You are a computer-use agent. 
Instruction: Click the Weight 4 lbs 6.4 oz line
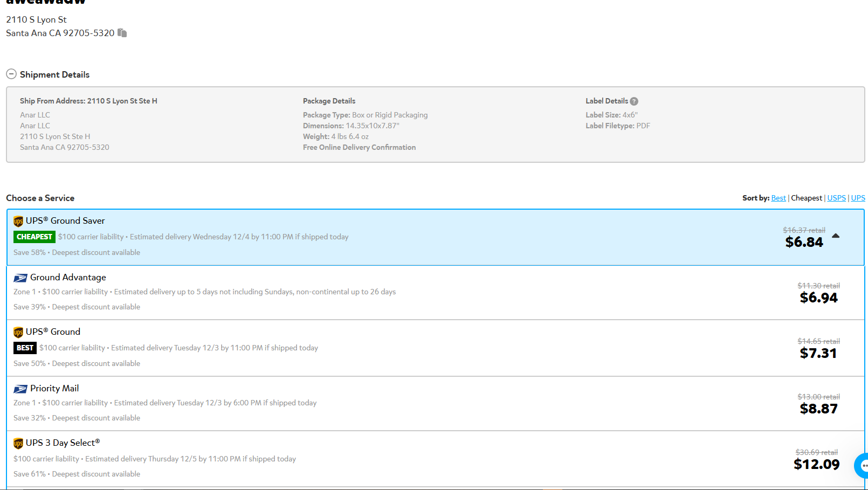tap(336, 136)
